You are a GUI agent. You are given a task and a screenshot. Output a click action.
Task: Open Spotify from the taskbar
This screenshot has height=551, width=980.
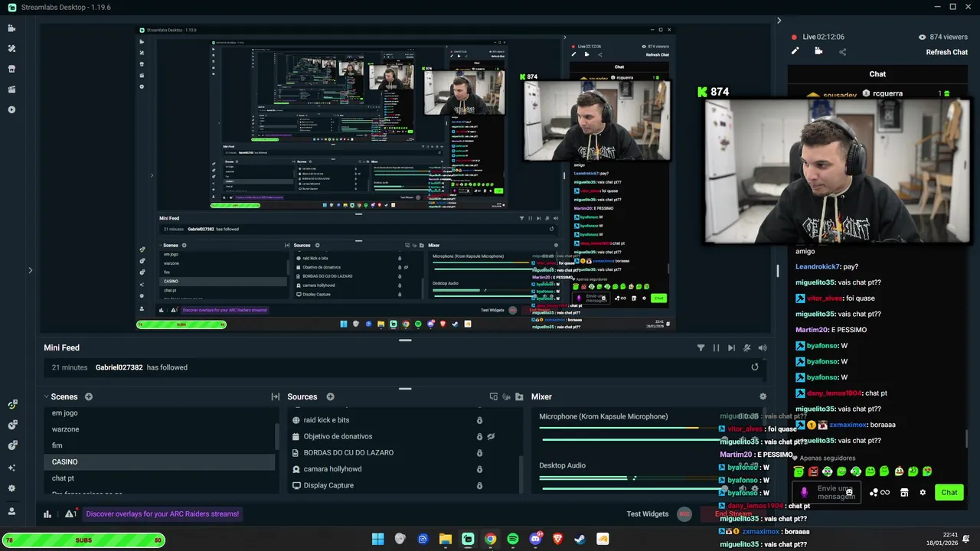coord(513,539)
